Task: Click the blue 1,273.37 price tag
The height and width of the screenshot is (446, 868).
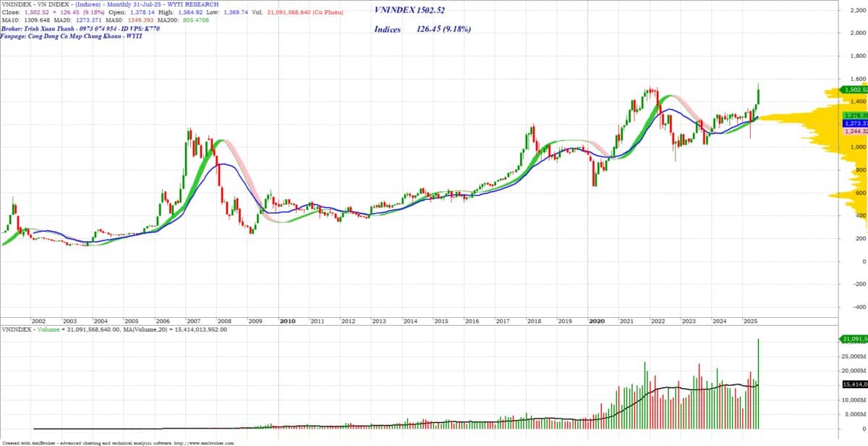Action: [854, 124]
